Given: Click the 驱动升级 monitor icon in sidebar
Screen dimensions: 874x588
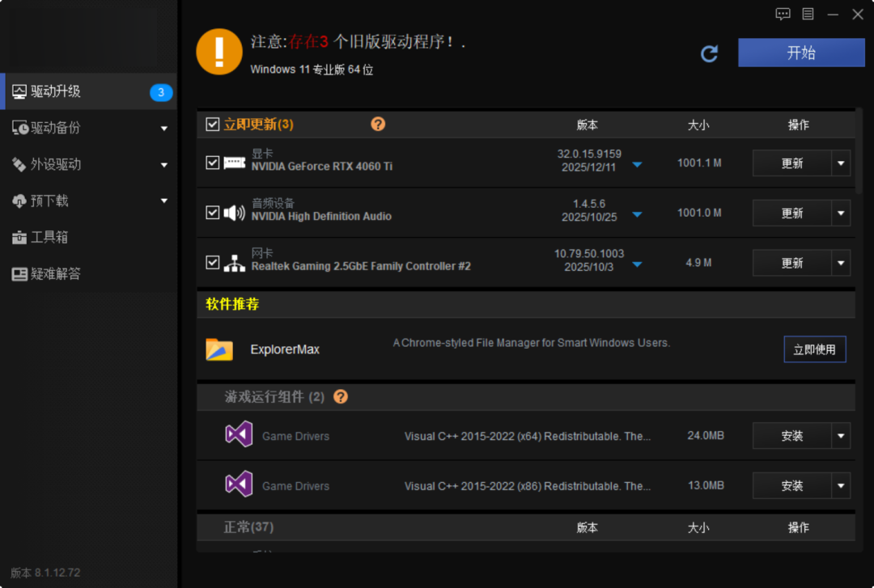Looking at the screenshot, I should point(19,92).
